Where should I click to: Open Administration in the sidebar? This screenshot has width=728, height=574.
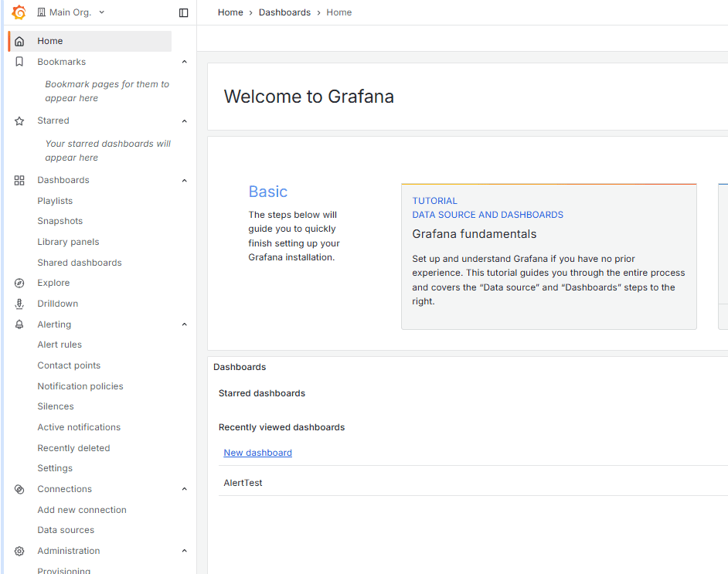point(69,550)
